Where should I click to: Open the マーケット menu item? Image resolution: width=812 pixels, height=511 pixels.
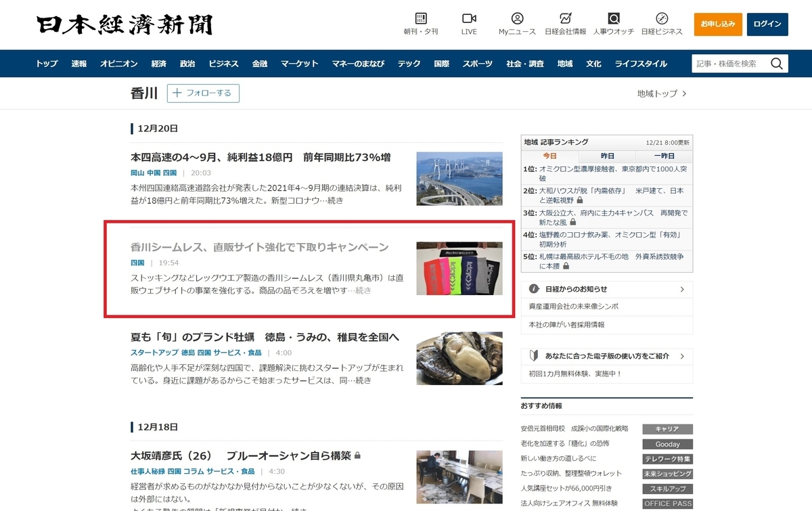click(x=299, y=64)
